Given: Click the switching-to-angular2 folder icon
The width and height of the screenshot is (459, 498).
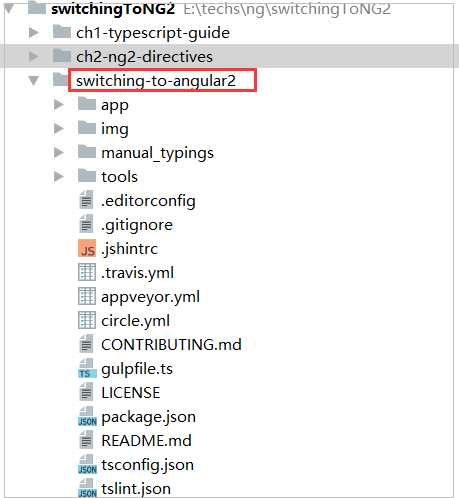Looking at the screenshot, I should point(61,80).
